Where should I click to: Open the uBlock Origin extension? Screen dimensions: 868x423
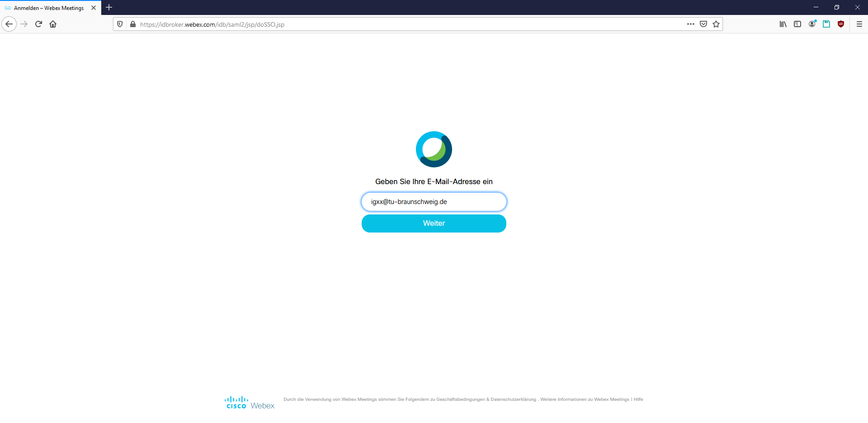tap(841, 24)
